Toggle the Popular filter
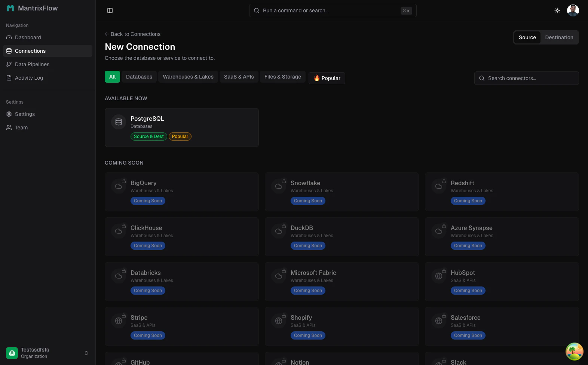 pos(327,78)
